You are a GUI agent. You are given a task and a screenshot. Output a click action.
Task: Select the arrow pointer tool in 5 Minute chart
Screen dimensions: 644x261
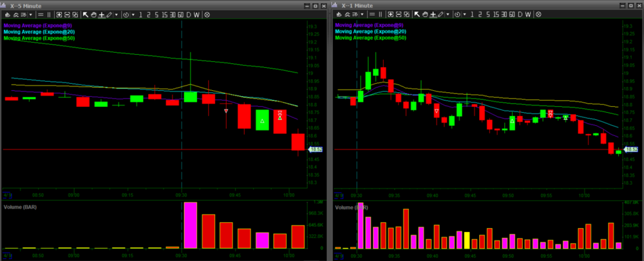pos(86,14)
